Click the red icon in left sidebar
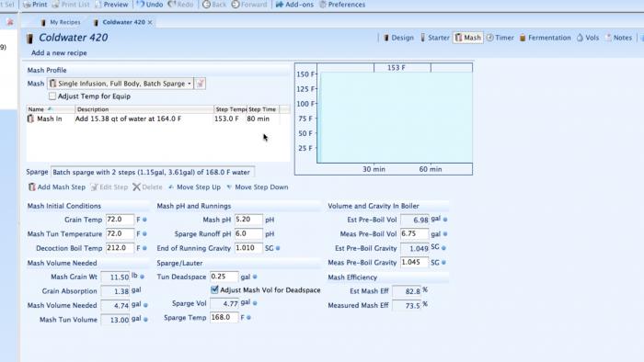The width and height of the screenshot is (644, 362). pos(10,22)
